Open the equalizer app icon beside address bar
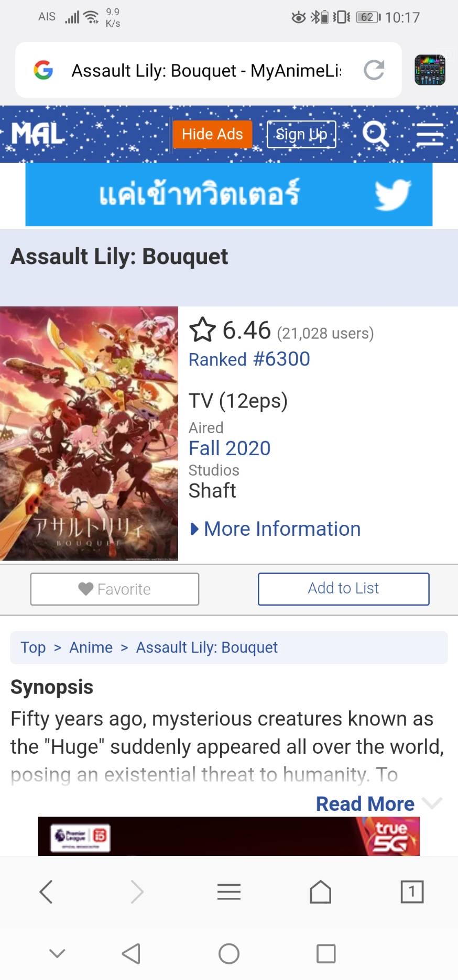This screenshot has height=980, width=458. click(430, 70)
